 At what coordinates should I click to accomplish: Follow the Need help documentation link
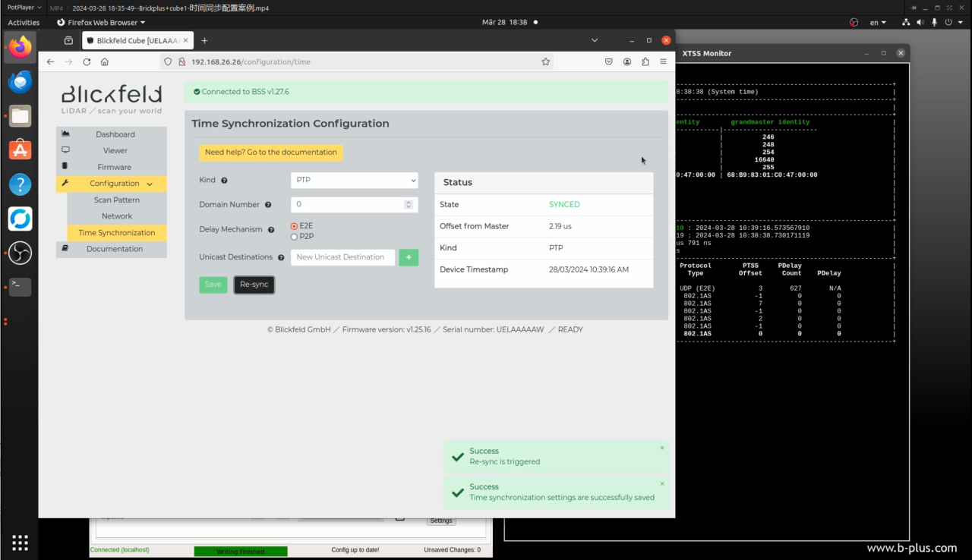pyautogui.click(x=271, y=153)
